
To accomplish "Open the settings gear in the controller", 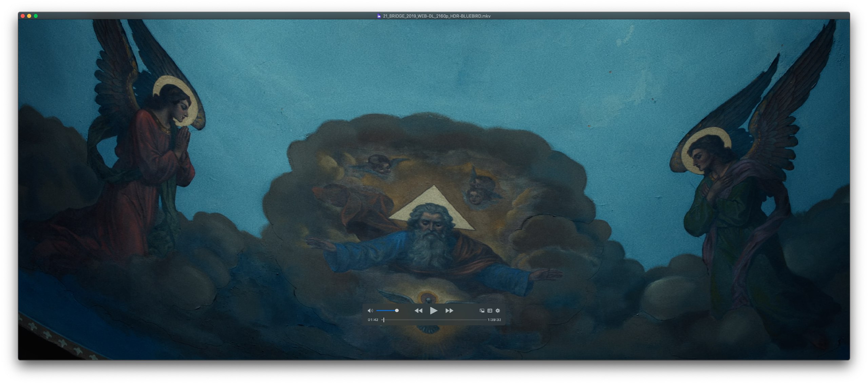I will tap(498, 310).
